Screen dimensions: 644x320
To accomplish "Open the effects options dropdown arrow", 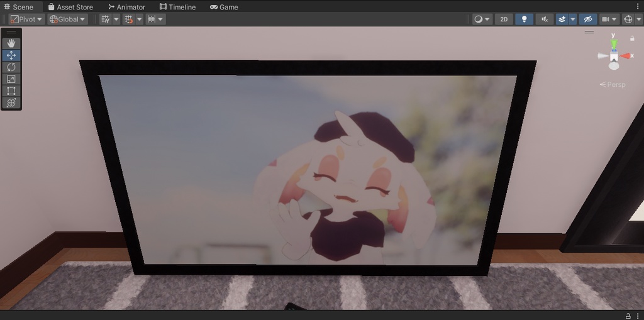I will (x=572, y=19).
